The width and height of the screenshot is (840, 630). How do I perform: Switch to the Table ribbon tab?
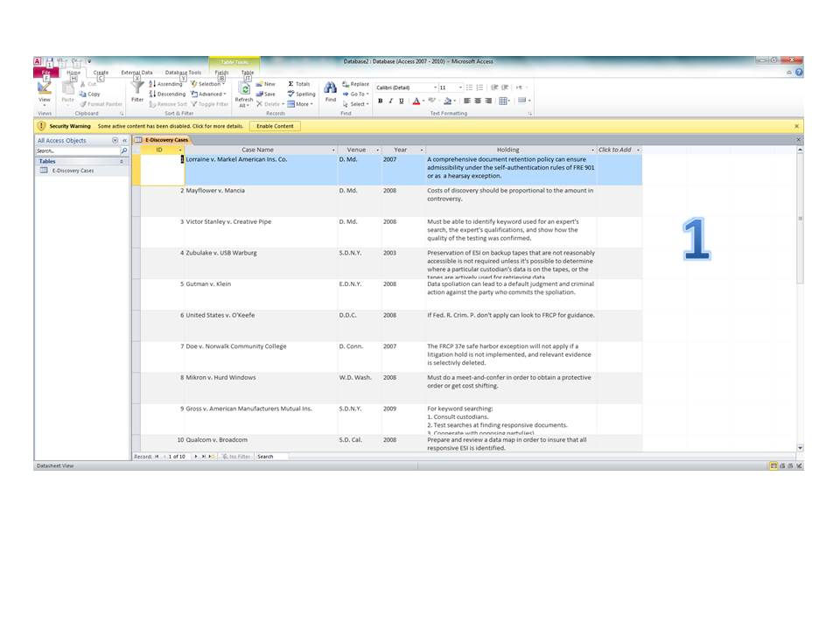point(248,73)
